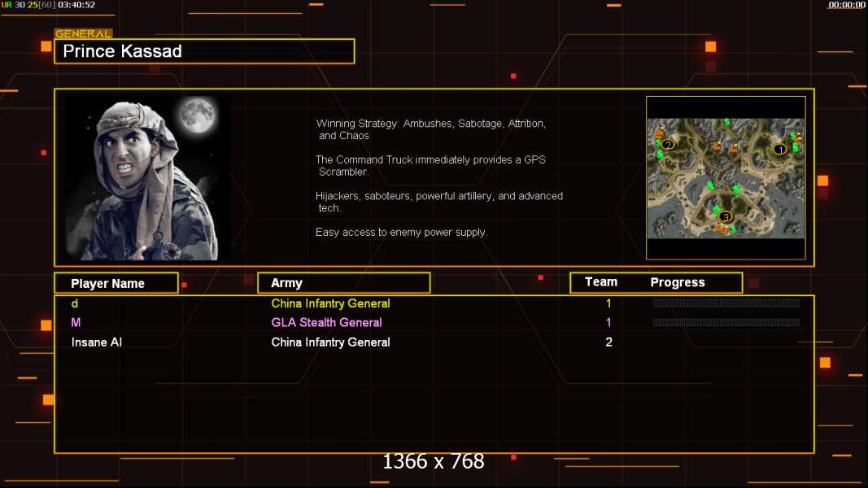
Task: Click the loading progress bar for player M
Action: (726, 322)
